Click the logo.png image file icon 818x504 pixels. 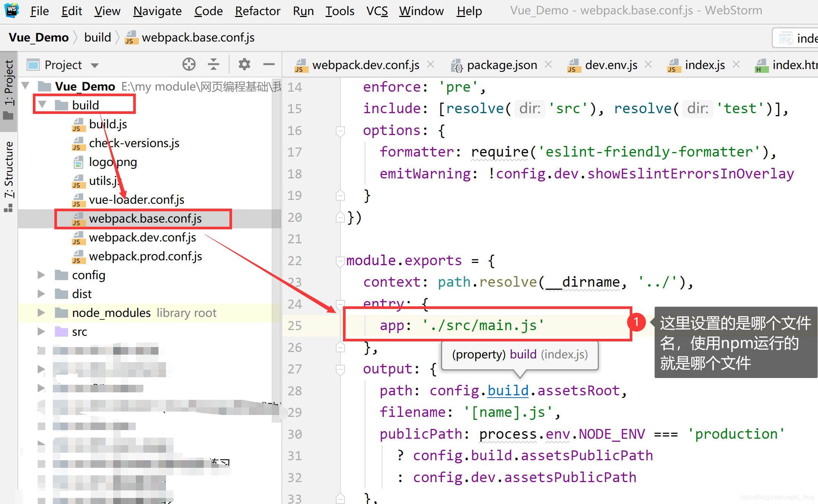click(x=78, y=163)
